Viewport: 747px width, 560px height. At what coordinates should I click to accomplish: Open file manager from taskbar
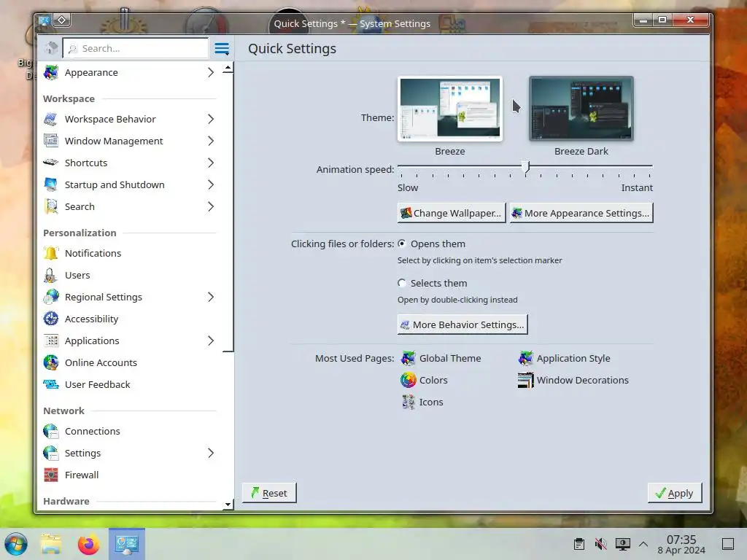pos(51,544)
